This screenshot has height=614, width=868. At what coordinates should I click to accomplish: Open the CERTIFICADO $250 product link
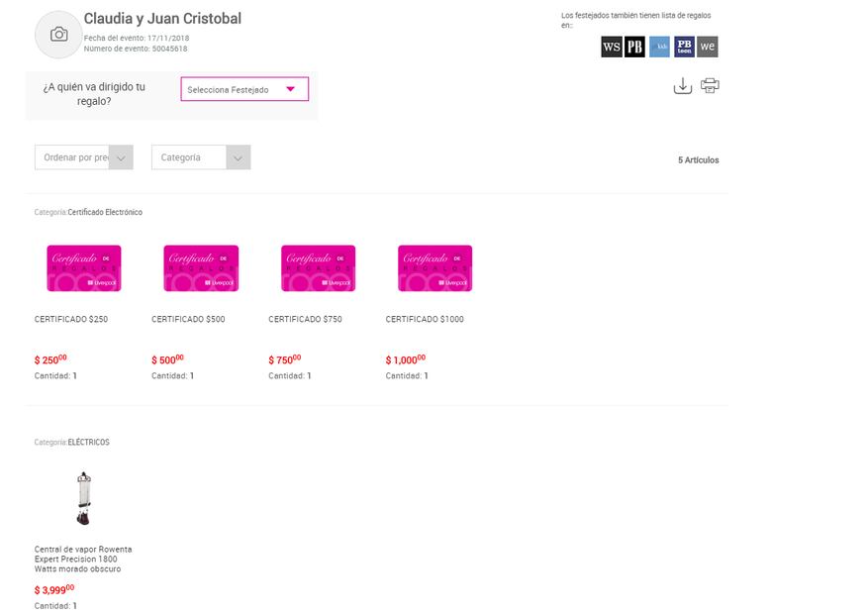tap(71, 319)
